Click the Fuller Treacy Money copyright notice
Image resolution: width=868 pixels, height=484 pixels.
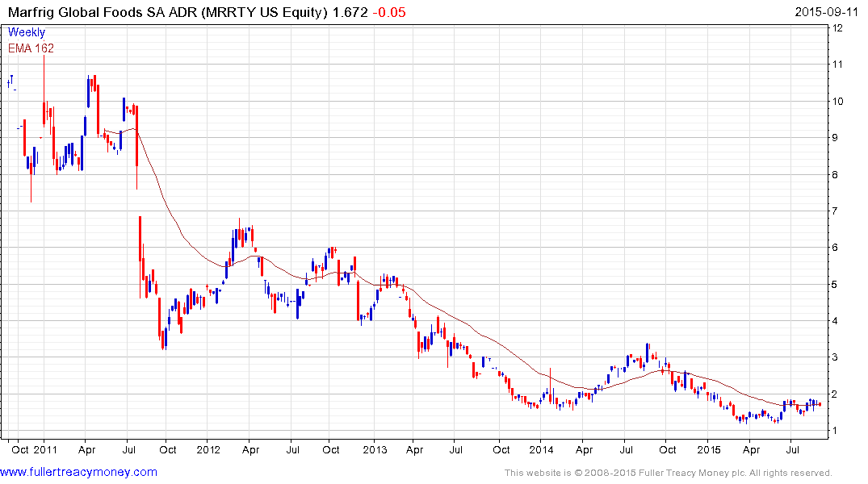pyautogui.click(x=668, y=473)
